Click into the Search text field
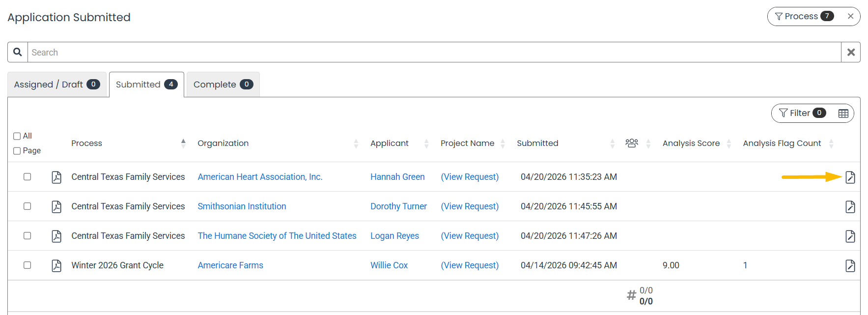 434,52
